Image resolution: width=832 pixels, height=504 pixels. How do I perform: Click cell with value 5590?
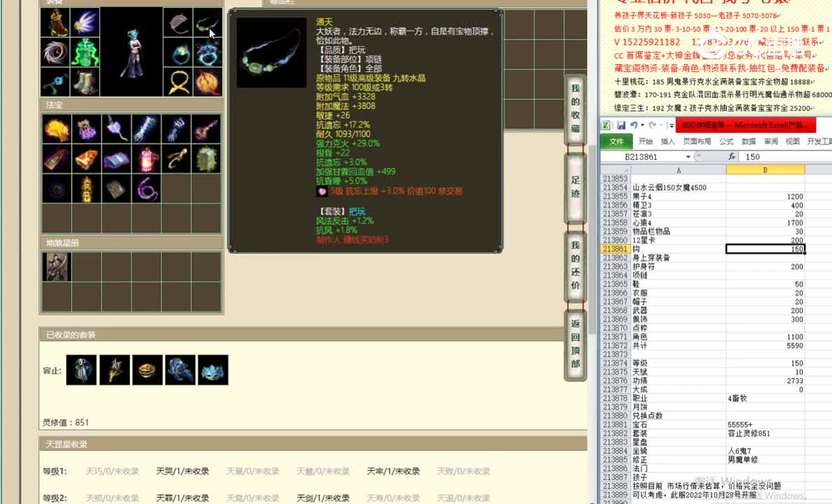[765, 345]
